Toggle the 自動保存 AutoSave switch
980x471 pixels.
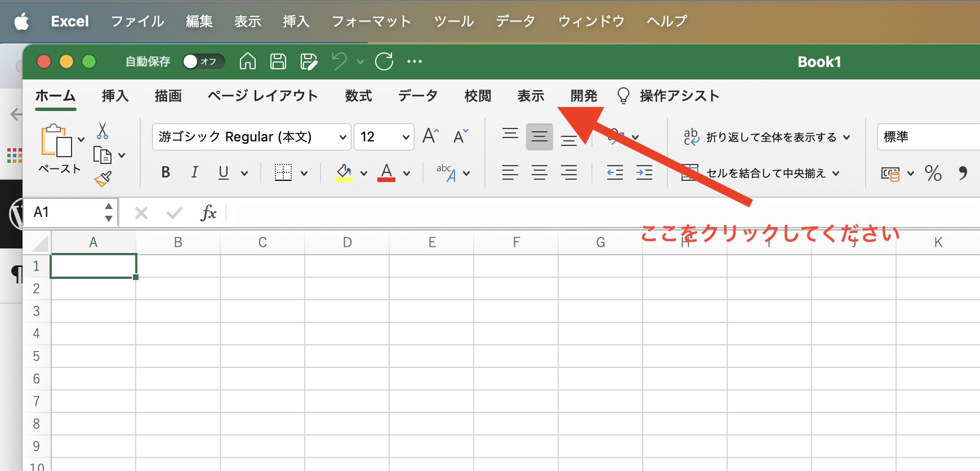(203, 61)
